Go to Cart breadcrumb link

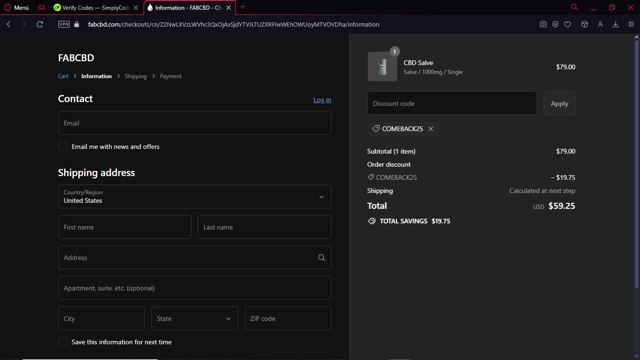tap(63, 76)
